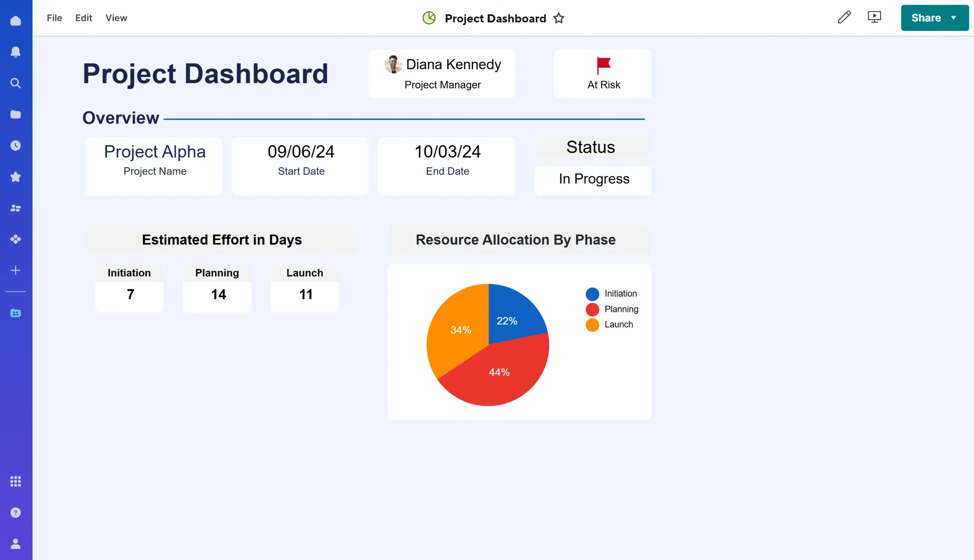Screen dimensions: 974x560
Task: Open favorites using the star sidebar icon
Action: click(15, 176)
